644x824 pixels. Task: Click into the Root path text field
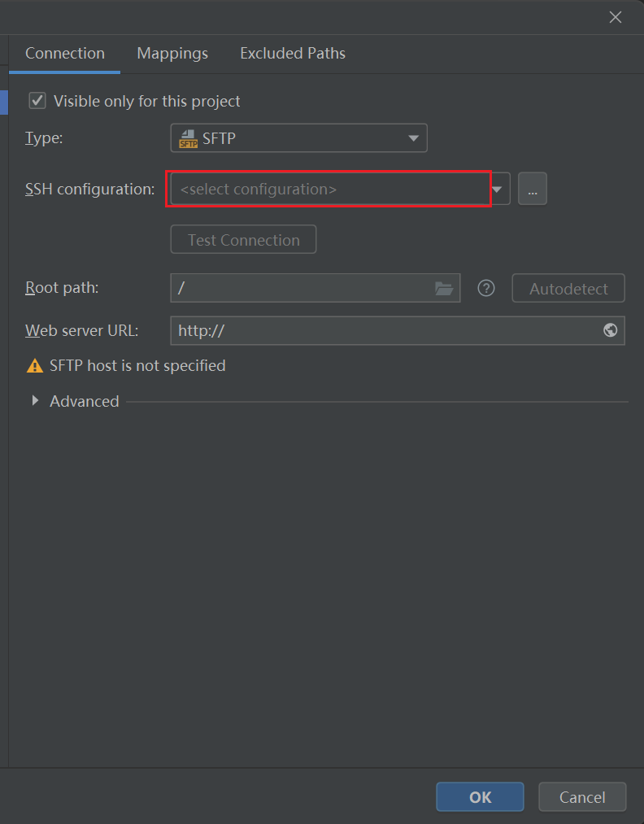315,288
